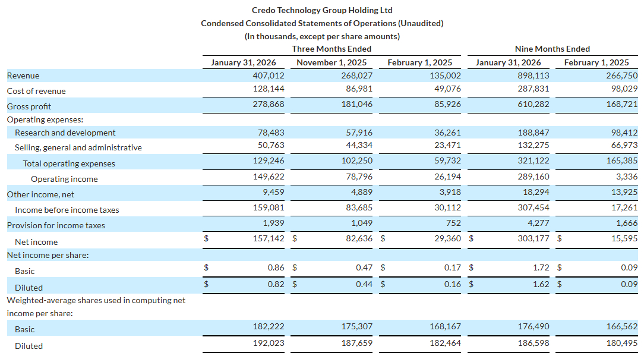The height and width of the screenshot is (359, 644).
Task: Click basic net income per share 0.47
Action: point(364,267)
